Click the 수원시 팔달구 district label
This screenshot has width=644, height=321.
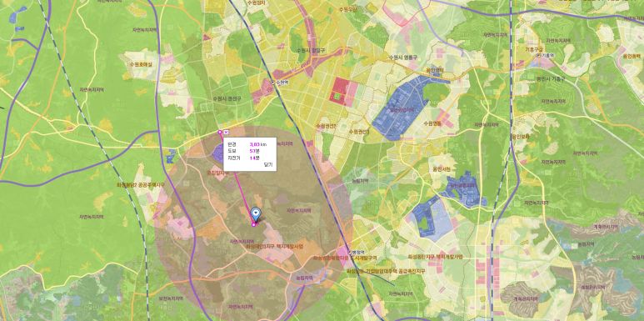[x=310, y=50]
